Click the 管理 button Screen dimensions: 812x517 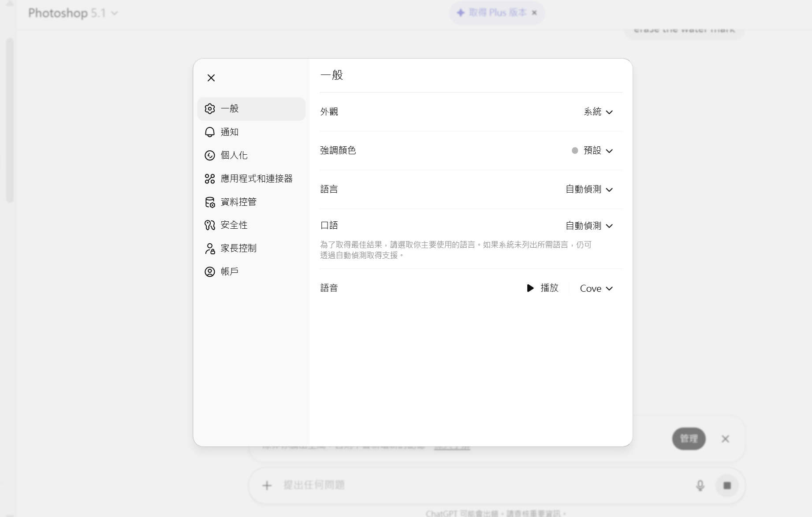point(689,439)
